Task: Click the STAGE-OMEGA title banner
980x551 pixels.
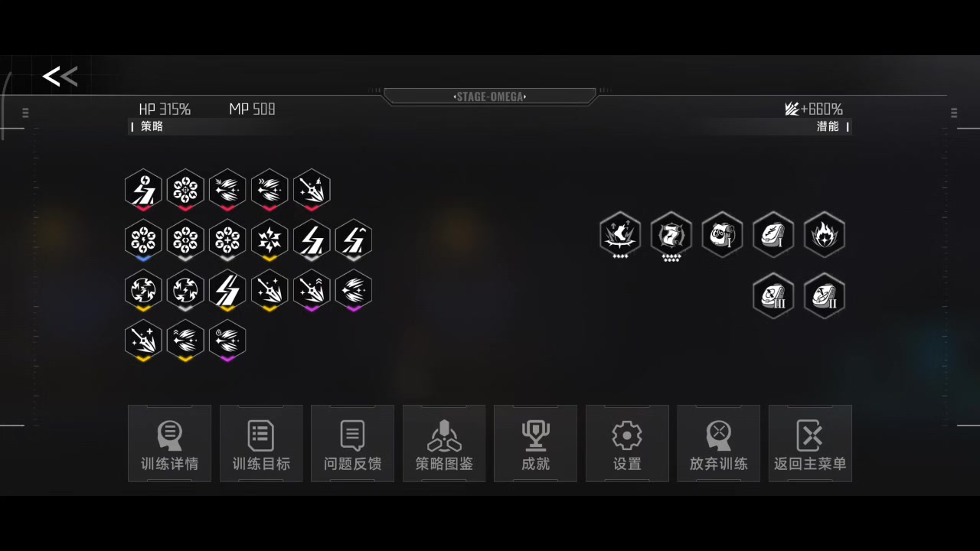Action: coord(490,96)
